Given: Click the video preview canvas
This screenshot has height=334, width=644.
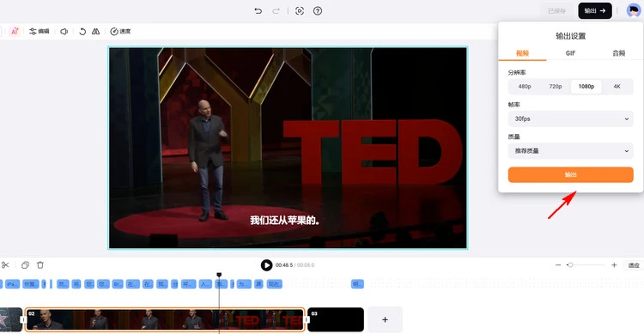Looking at the screenshot, I should (288, 148).
